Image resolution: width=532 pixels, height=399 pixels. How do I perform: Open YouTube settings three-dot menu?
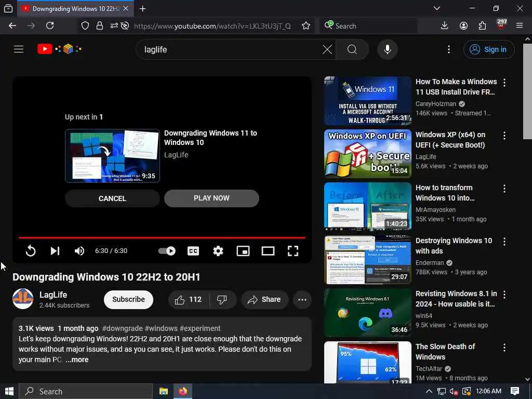tap(448, 49)
